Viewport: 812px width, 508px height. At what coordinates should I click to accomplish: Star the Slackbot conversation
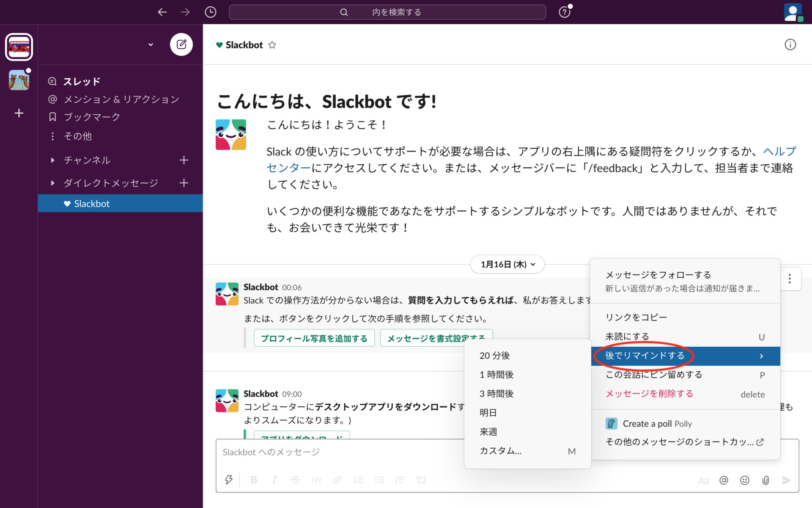(x=272, y=45)
